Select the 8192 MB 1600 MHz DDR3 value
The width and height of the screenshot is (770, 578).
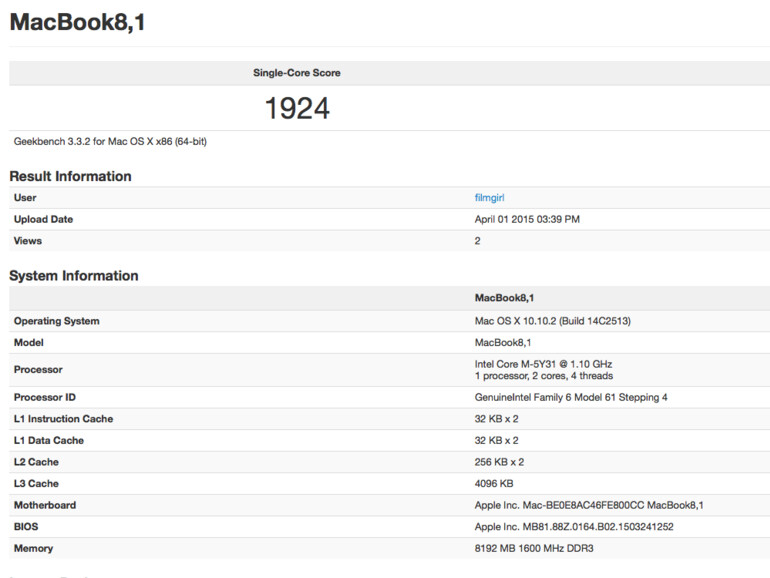point(534,549)
